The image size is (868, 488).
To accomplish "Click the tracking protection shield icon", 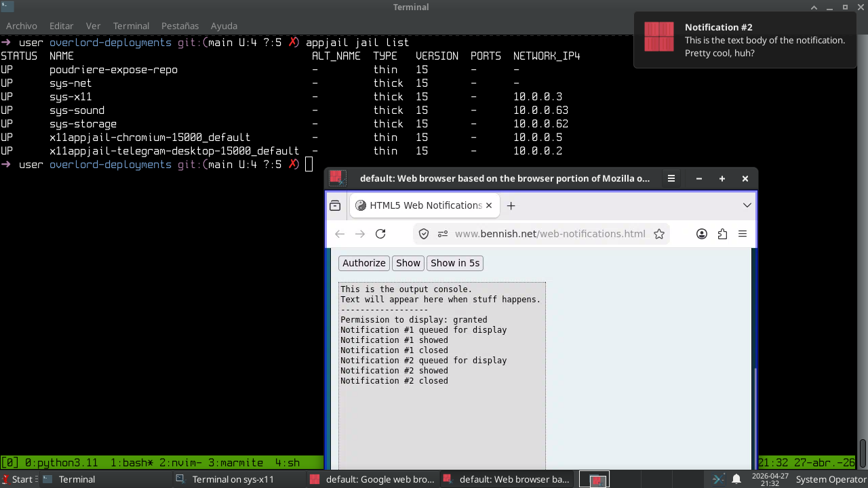I will (x=424, y=234).
